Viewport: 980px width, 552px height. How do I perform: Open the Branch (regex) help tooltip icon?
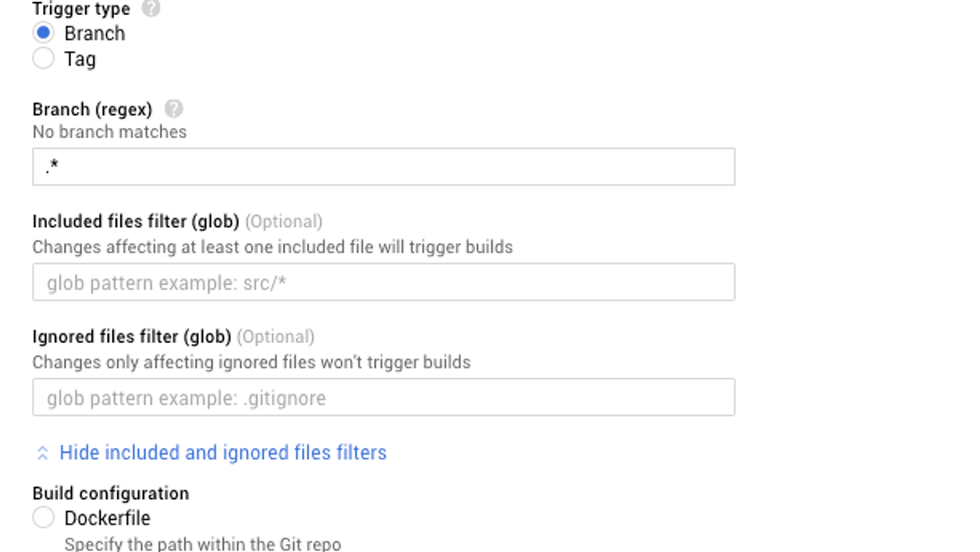coord(174,109)
